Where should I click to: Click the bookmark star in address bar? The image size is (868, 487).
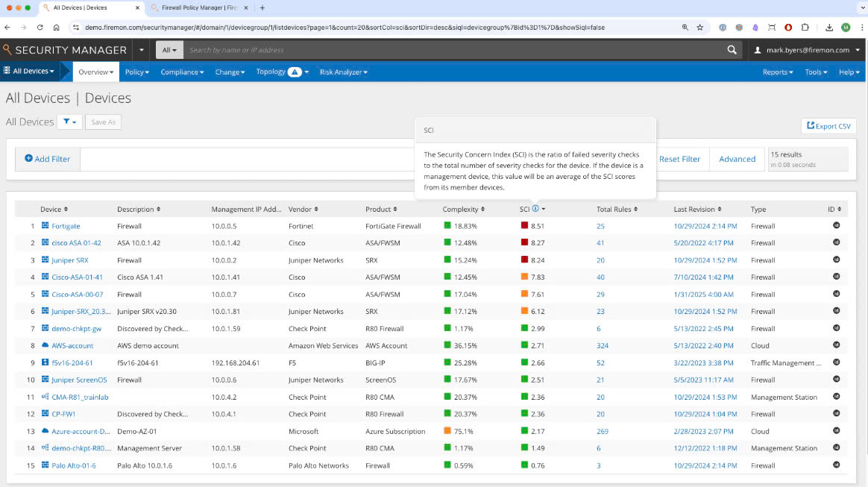[699, 28]
